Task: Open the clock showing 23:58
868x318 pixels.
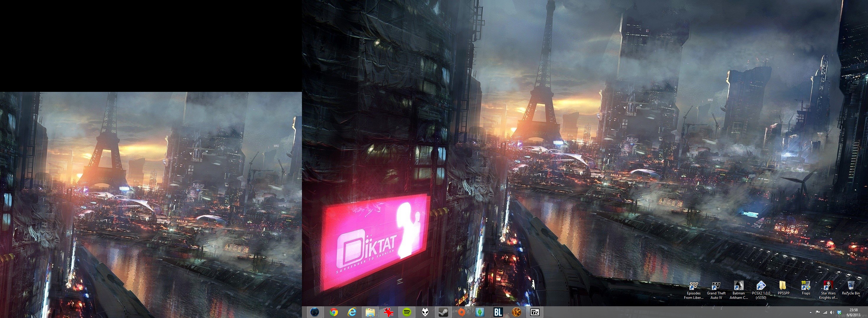Action: pos(854,312)
